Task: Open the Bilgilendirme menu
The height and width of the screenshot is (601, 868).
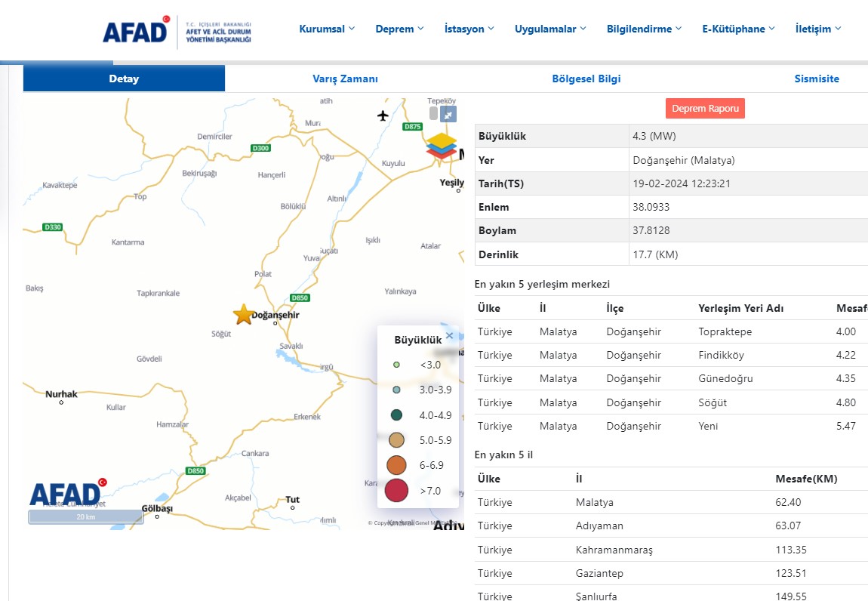Action: click(644, 29)
